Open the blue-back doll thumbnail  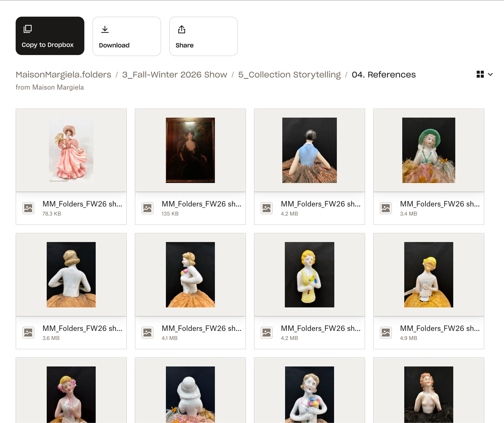pyautogui.click(x=310, y=150)
